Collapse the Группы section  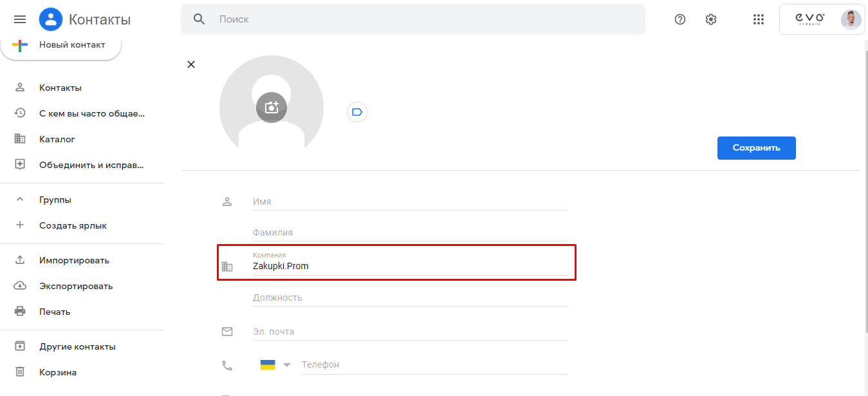coord(20,200)
